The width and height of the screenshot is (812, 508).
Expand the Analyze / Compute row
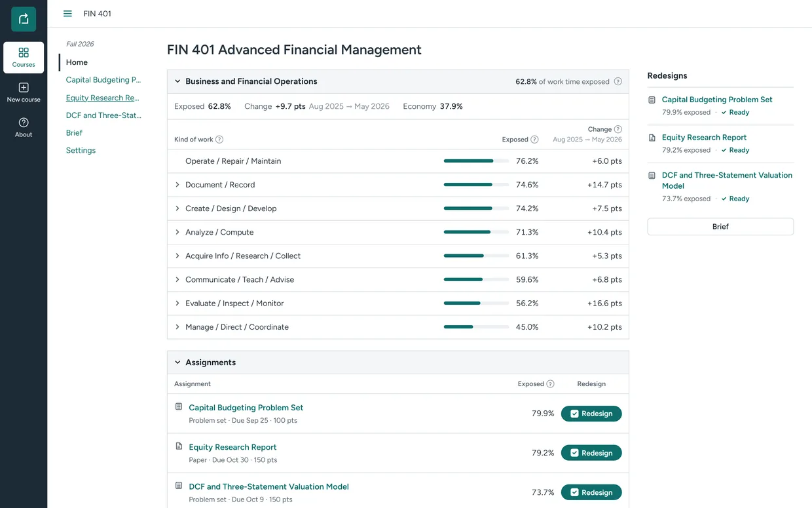point(177,232)
